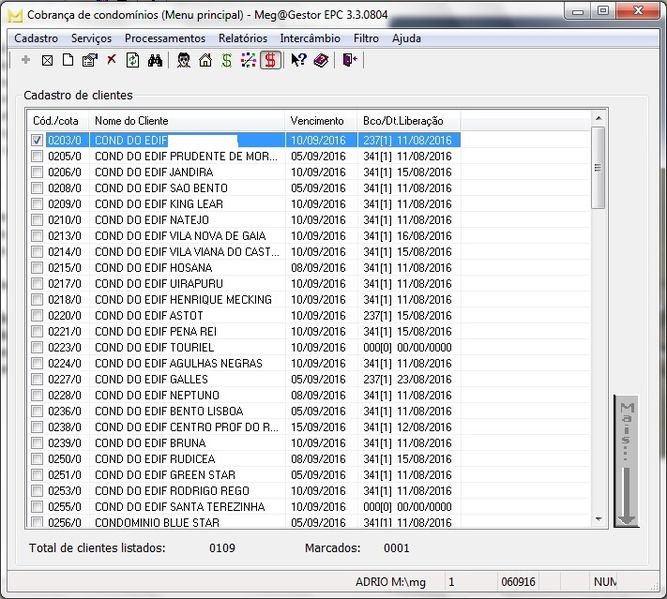This screenshot has width=667, height=599.
Task: Click the list's vertical scrollbar thumb
Action: [x=598, y=168]
